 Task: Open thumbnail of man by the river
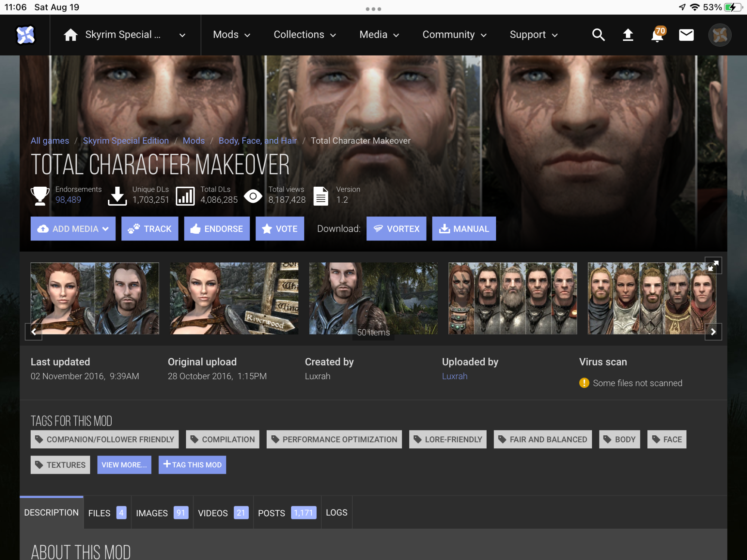[x=373, y=298]
